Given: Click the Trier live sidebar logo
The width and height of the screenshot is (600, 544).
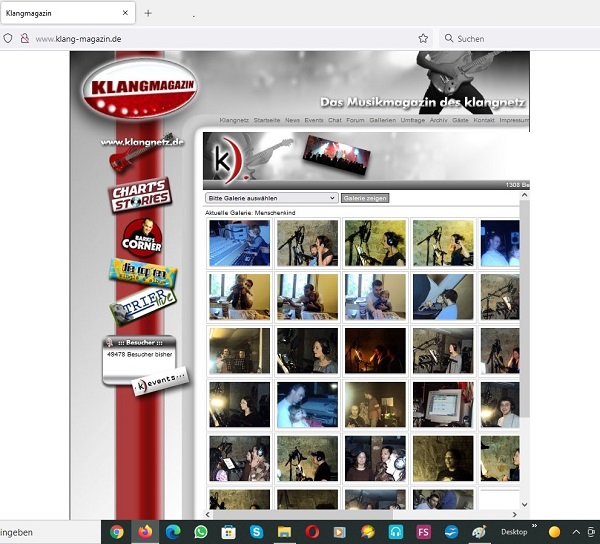Looking at the screenshot, I should (x=141, y=308).
